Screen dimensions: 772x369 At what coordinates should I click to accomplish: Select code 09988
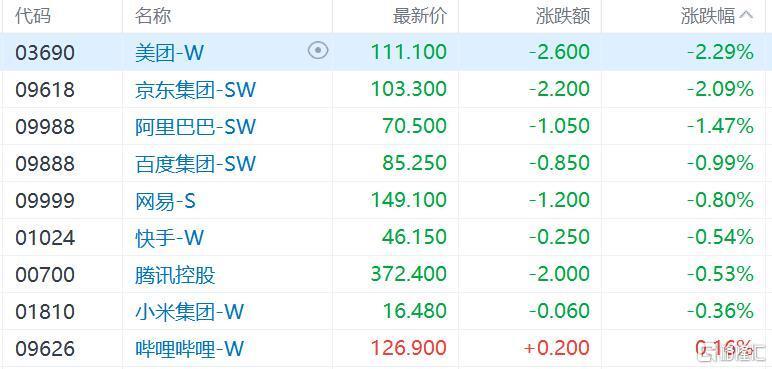click(x=45, y=126)
